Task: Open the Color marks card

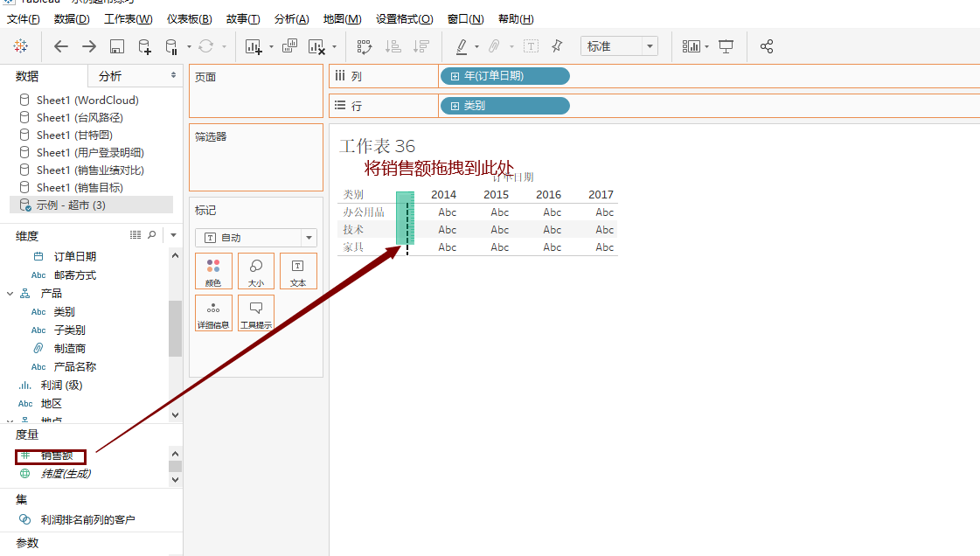Action: tap(213, 271)
